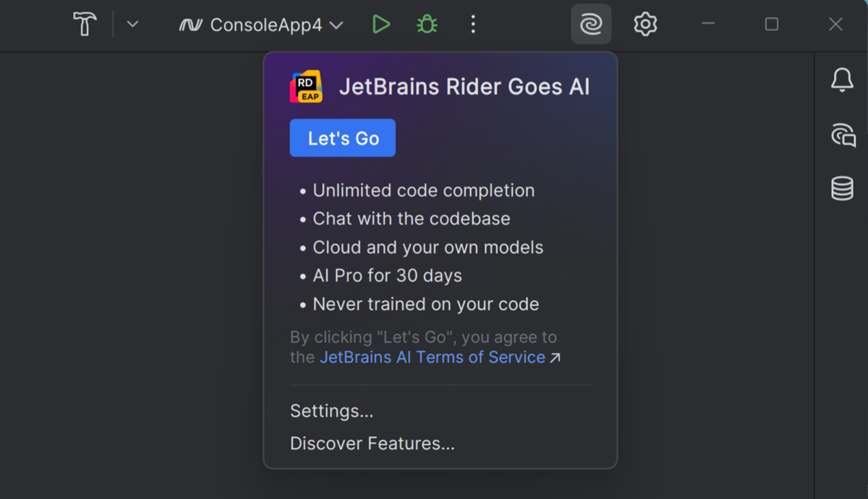
Task: Minimize the Rider window
Action: pos(708,25)
